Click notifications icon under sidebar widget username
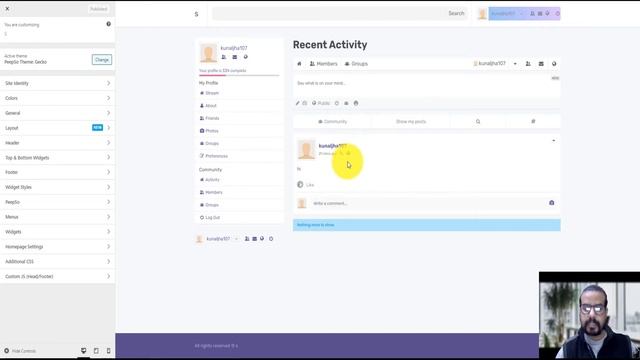Image resolution: width=640 pixels, height=360 pixels. (246, 57)
